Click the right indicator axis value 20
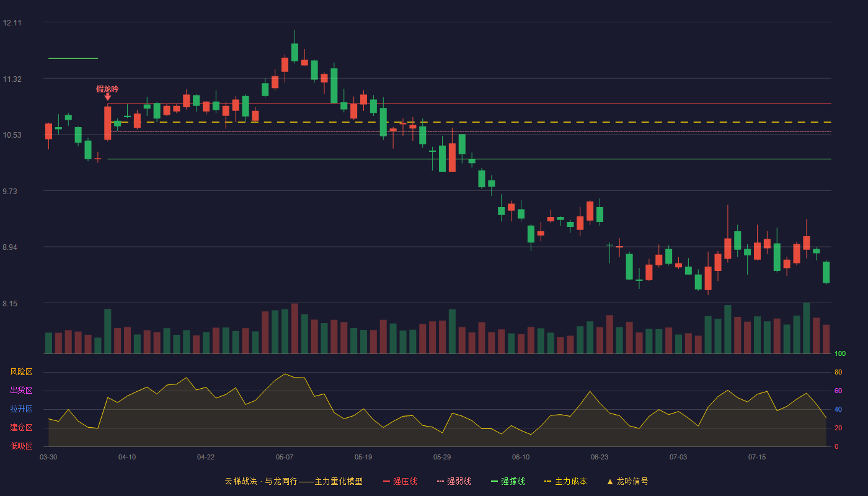Screen dimensions: 868x496 (838, 428)
